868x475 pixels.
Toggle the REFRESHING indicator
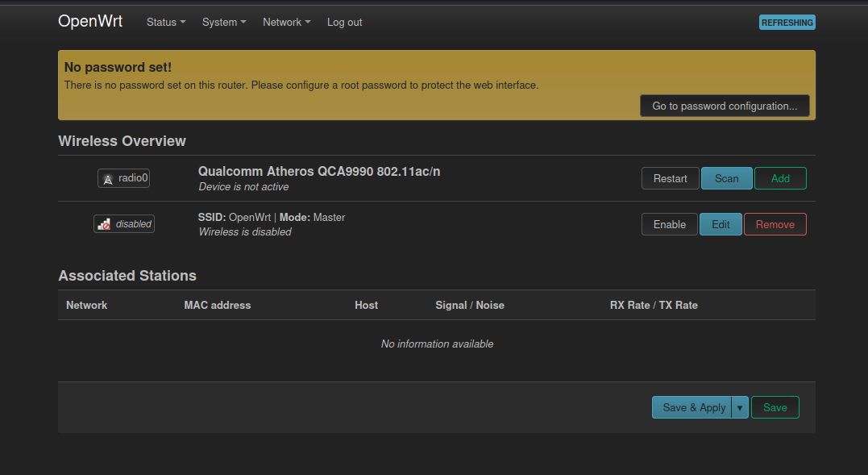787,23
